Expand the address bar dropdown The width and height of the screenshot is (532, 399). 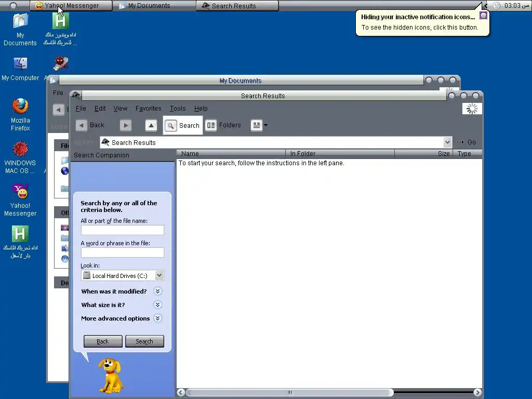pyautogui.click(x=447, y=142)
